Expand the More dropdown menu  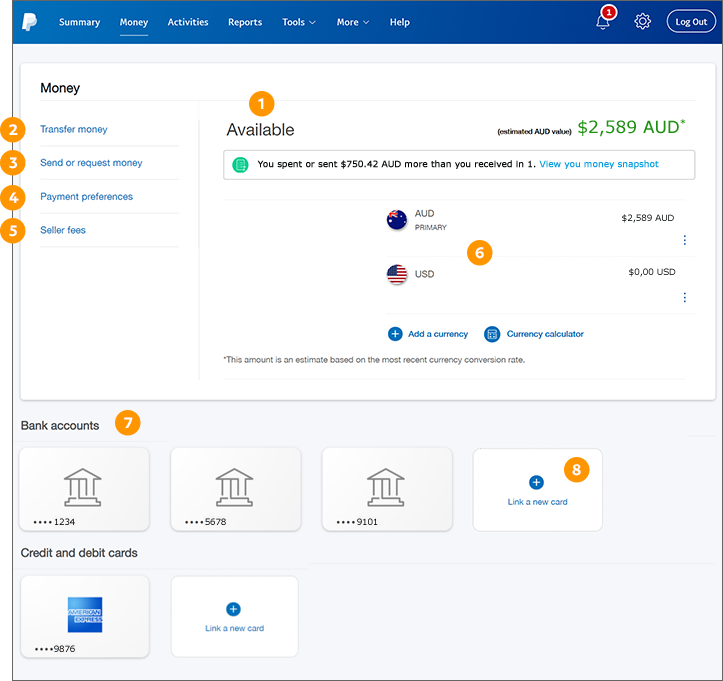[352, 22]
